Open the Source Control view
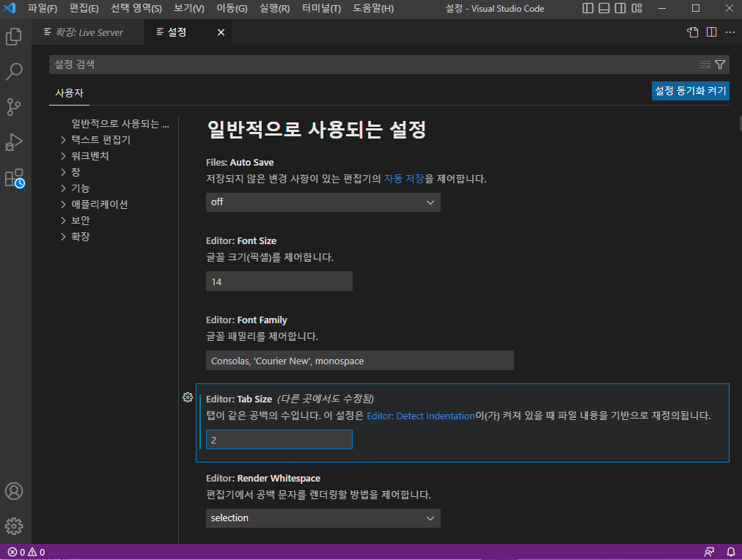The height and width of the screenshot is (560, 742). [14, 107]
